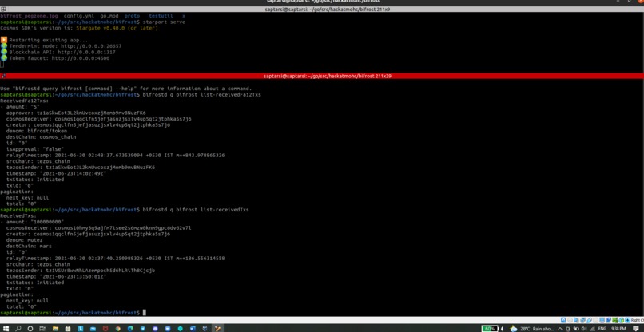644x332 pixels.
Task: Click 'destChain: mars' line
Action: tap(29, 247)
